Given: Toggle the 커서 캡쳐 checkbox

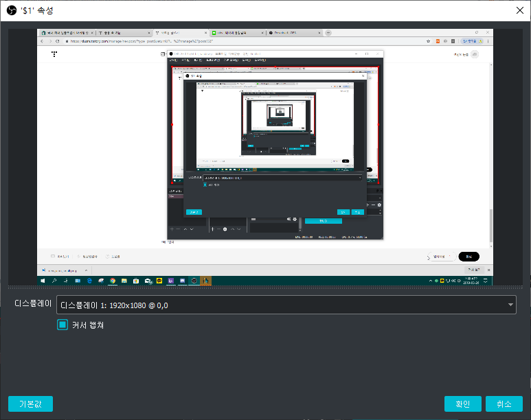Looking at the screenshot, I should pos(63,325).
